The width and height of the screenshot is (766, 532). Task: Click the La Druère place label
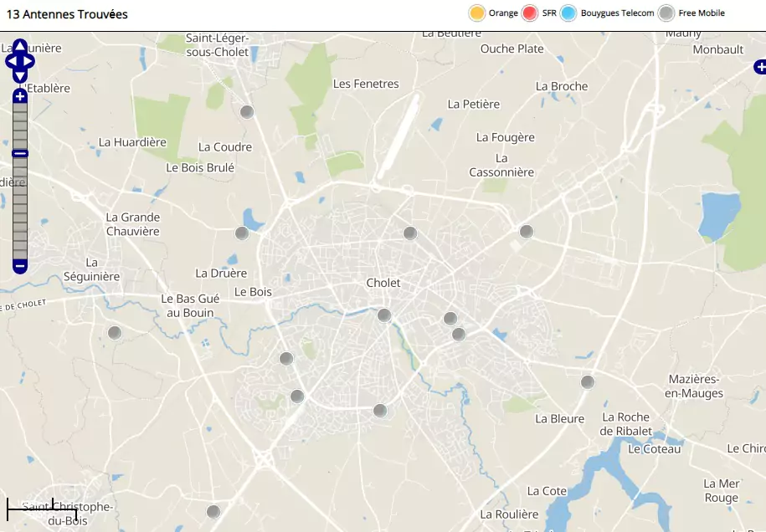click(221, 274)
